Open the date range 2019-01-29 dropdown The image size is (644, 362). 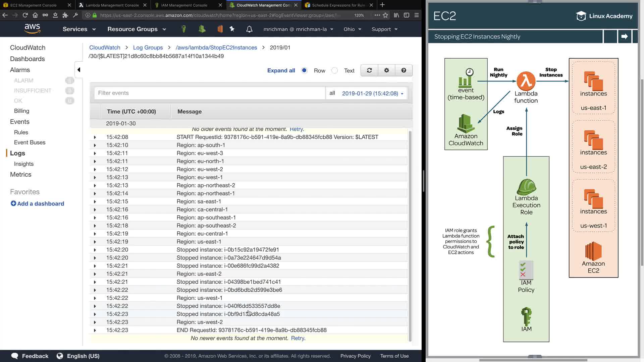coord(372,94)
